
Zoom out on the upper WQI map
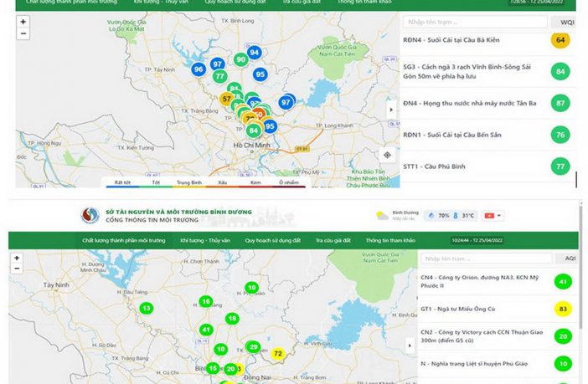click(x=23, y=33)
